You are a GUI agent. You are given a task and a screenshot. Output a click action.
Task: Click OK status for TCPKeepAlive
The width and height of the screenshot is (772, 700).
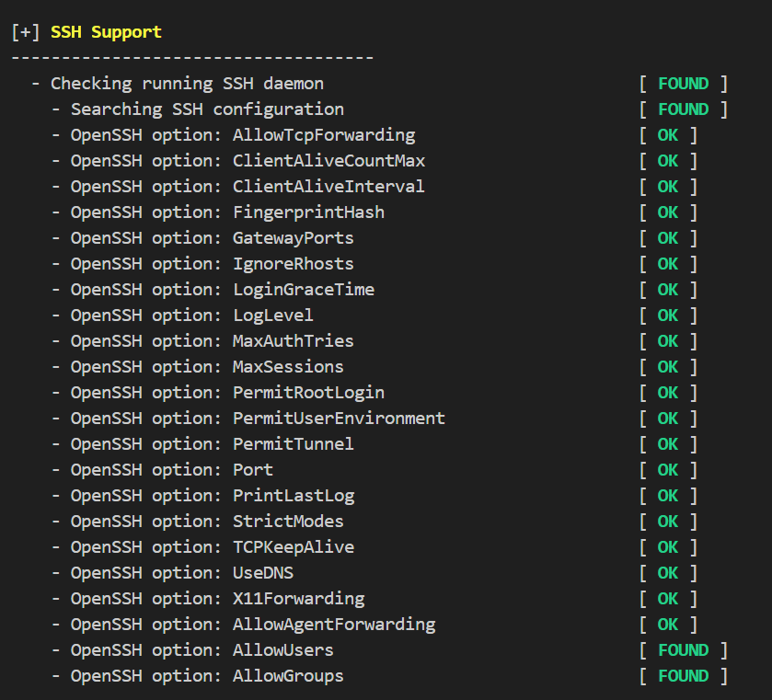pyautogui.click(x=668, y=547)
